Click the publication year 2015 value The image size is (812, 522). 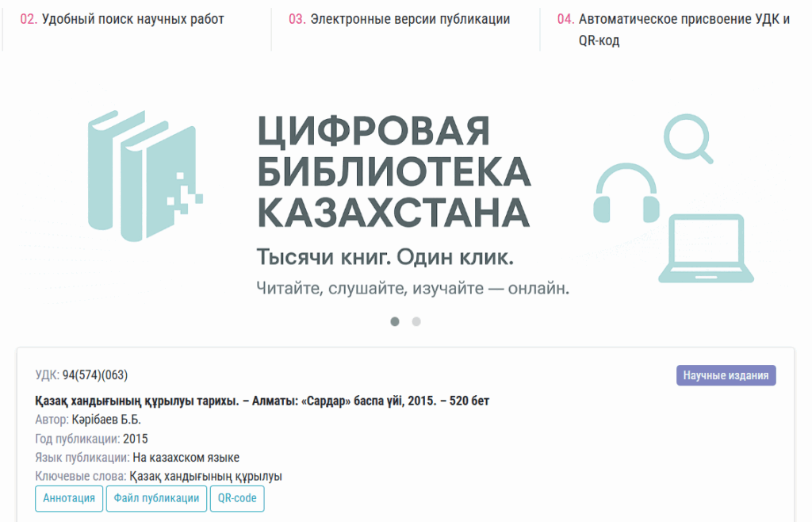pos(136,439)
